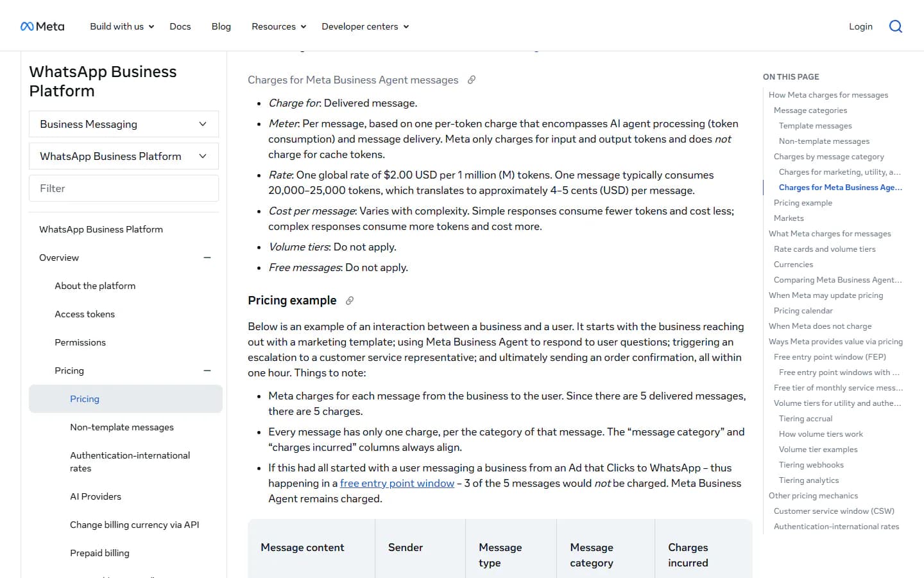Open Permissions in the sidebar

[80, 342]
